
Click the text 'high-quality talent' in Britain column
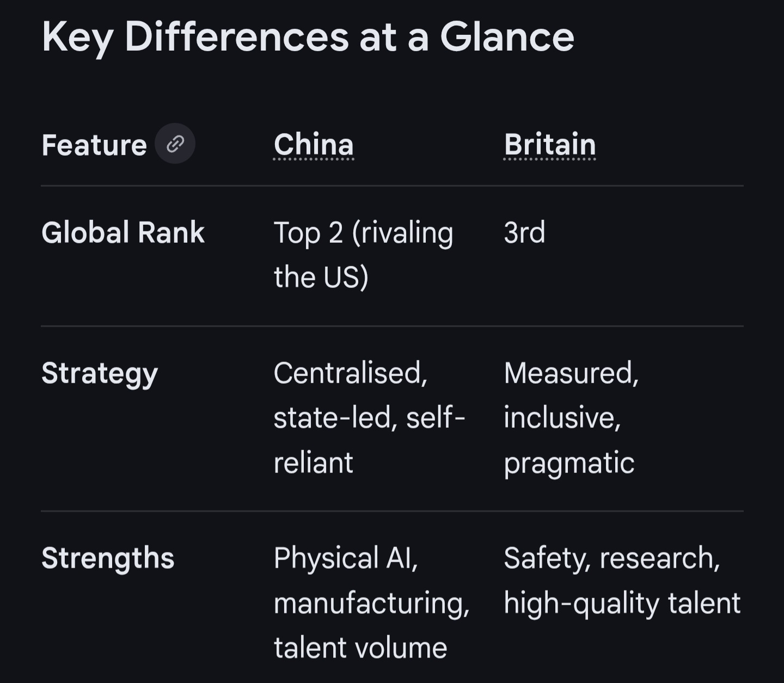click(x=622, y=604)
